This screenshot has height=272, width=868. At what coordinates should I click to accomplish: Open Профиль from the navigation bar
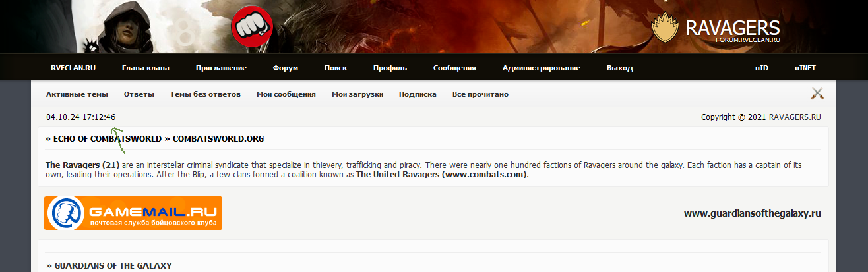pos(390,68)
